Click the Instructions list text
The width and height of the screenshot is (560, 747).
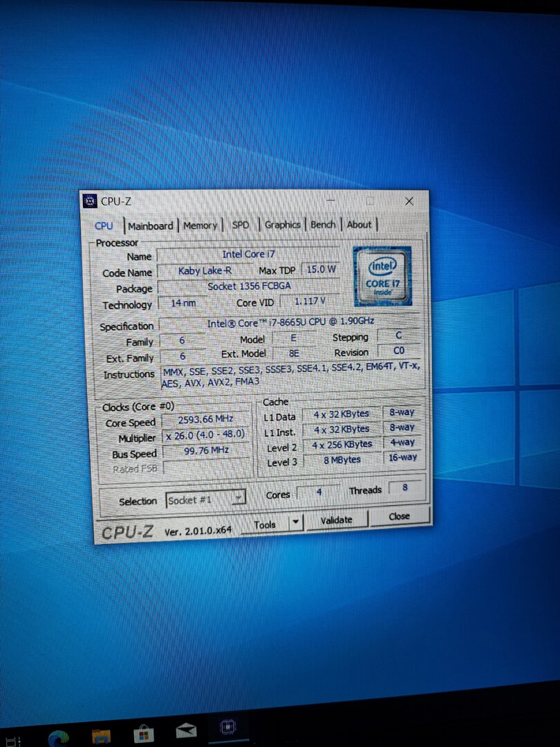(x=291, y=374)
